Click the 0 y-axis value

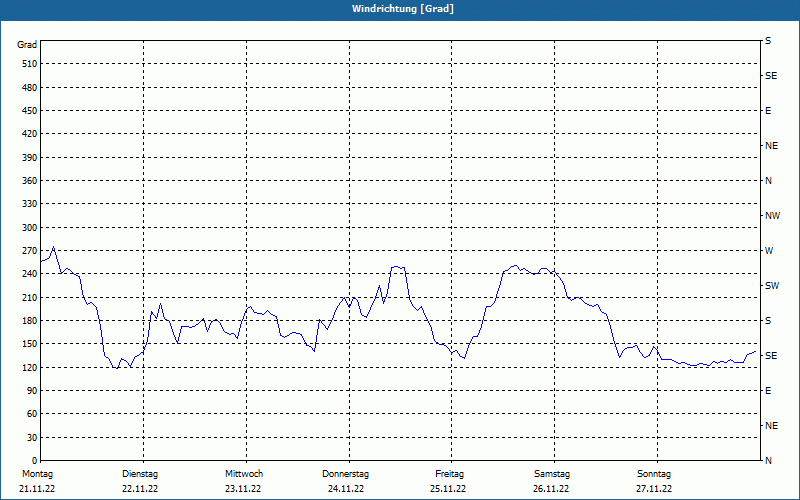pos(35,461)
